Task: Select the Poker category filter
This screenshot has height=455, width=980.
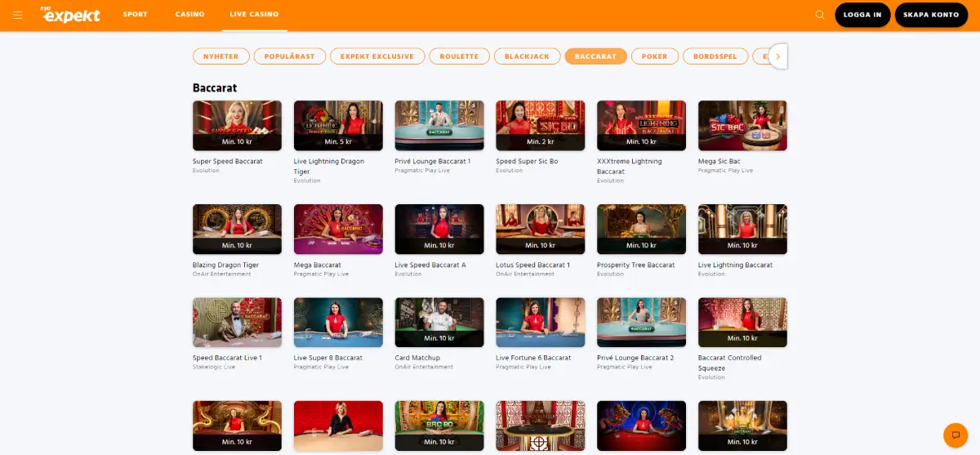Action: coord(654,56)
